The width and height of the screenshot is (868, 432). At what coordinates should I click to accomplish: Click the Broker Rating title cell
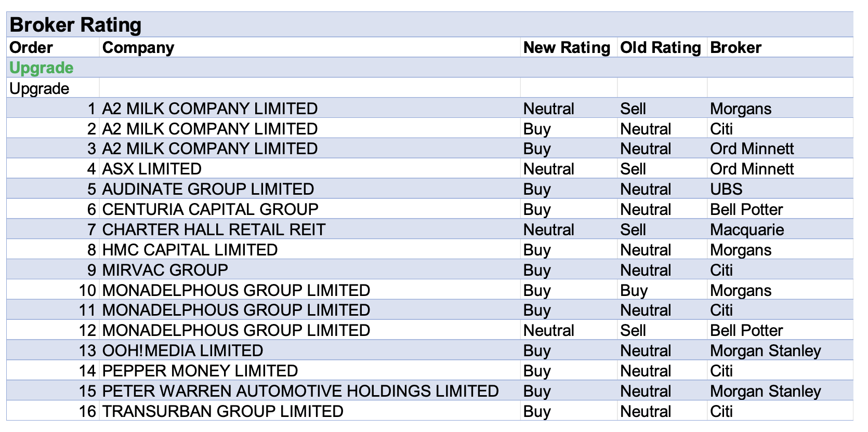[x=76, y=25]
